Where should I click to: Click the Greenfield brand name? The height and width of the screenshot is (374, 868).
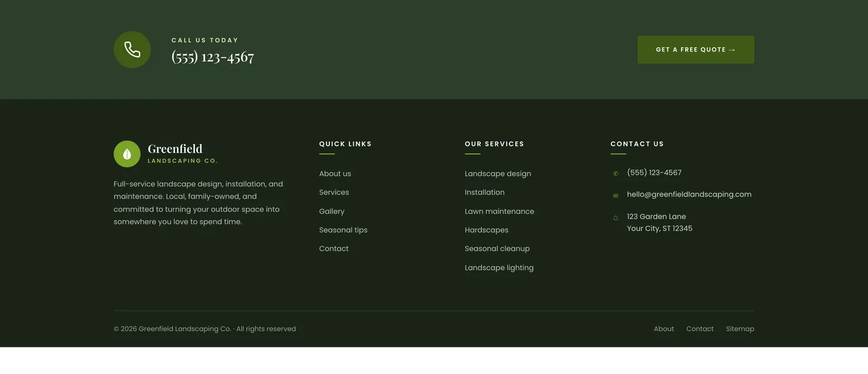(175, 149)
